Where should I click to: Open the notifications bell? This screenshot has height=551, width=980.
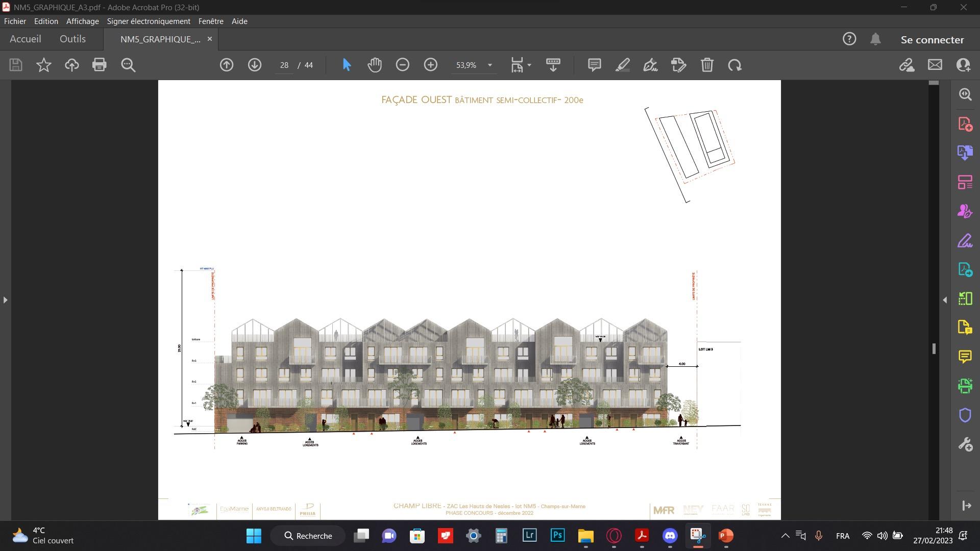point(876,39)
